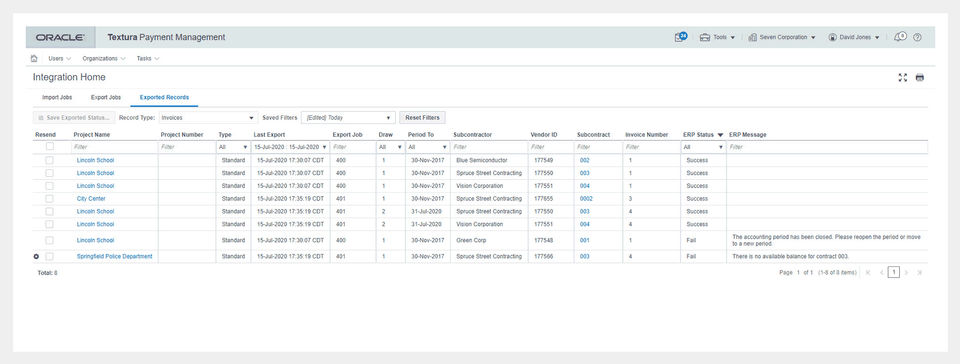Click the Vendor ID column header
Screen dimensions: 960x364
pyautogui.click(x=544, y=135)
